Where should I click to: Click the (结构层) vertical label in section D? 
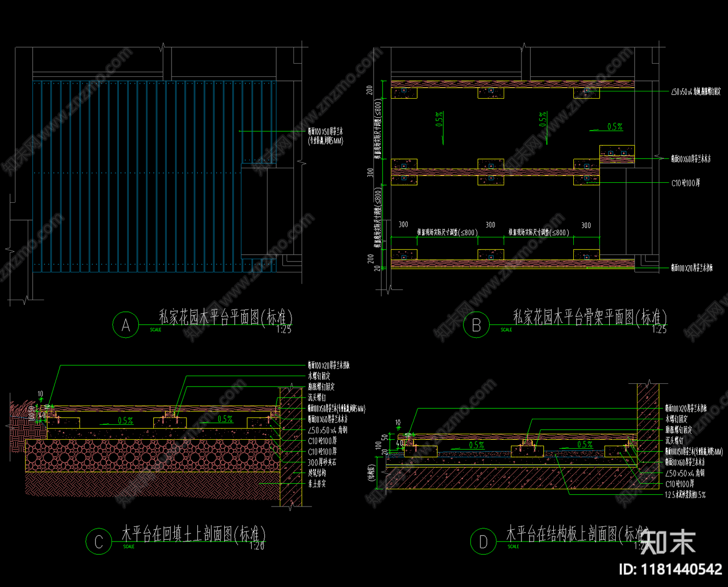(371, 473)
